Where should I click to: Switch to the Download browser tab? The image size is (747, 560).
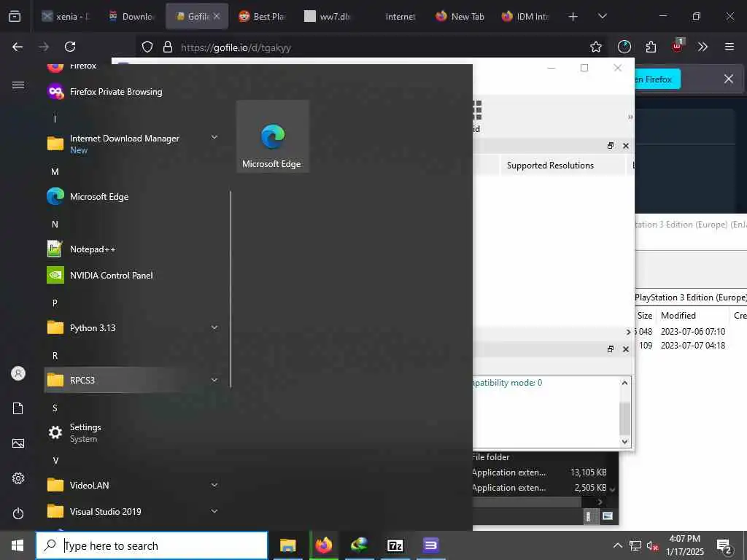pos(132,16)
